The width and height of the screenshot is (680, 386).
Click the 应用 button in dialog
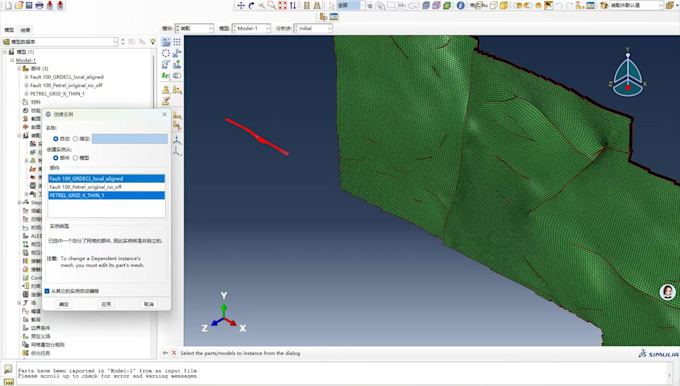(x=106, y=304)
